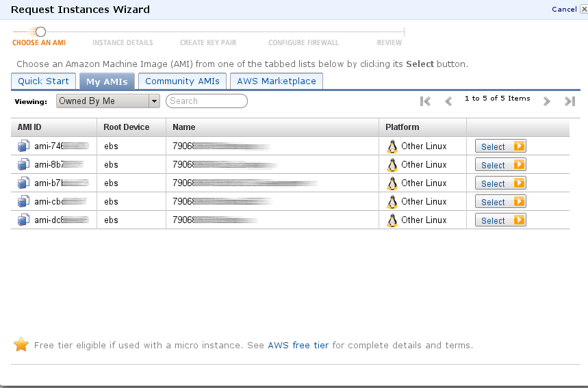588x388 pixels.
Task: Go to last page of AMI list
Action: (570, 101)
